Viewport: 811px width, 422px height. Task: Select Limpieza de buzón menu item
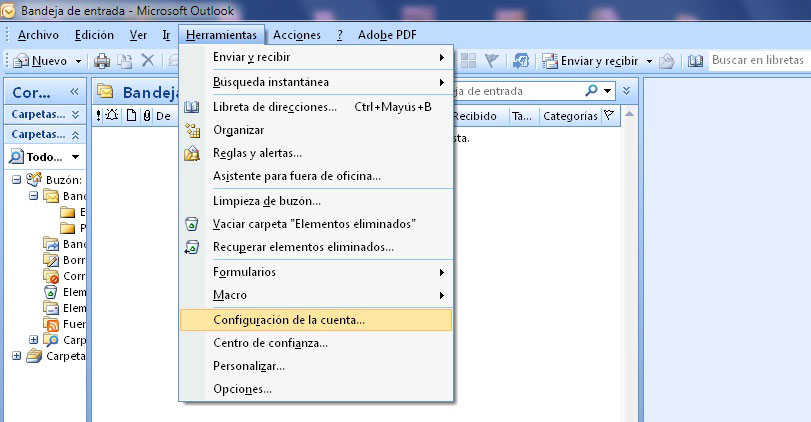click(316, 201)
